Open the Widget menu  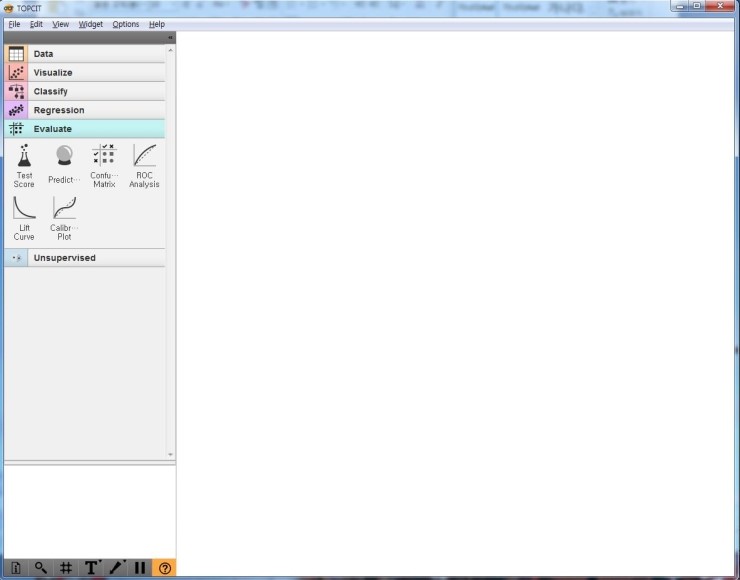pyautogui.click(x=91, y=24)
